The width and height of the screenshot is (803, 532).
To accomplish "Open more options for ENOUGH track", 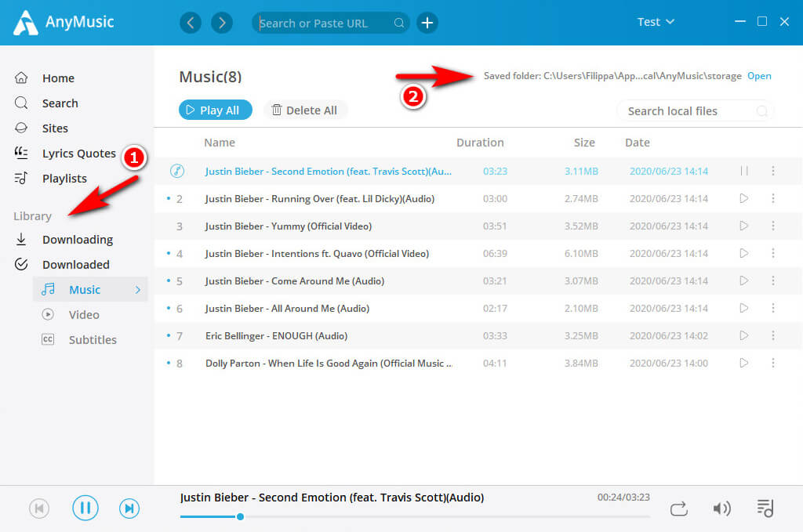I will pyautogui.click(x=772, y=335).
